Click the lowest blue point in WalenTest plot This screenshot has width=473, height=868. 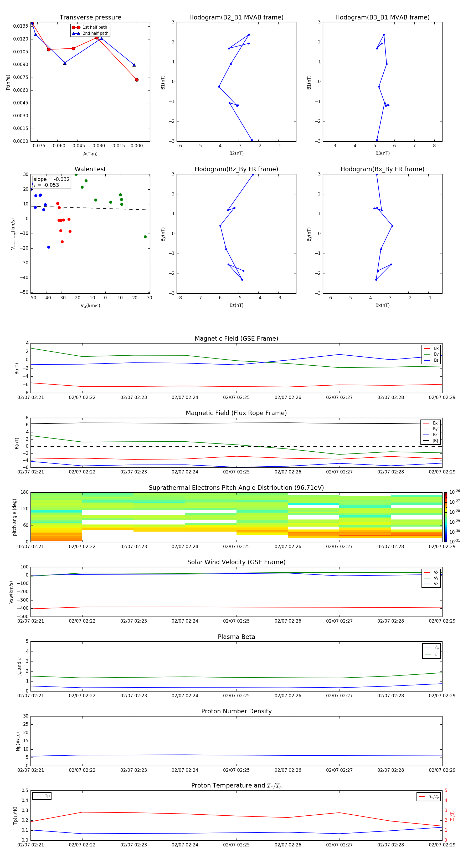pyautogui.click(x=48, y=247)
